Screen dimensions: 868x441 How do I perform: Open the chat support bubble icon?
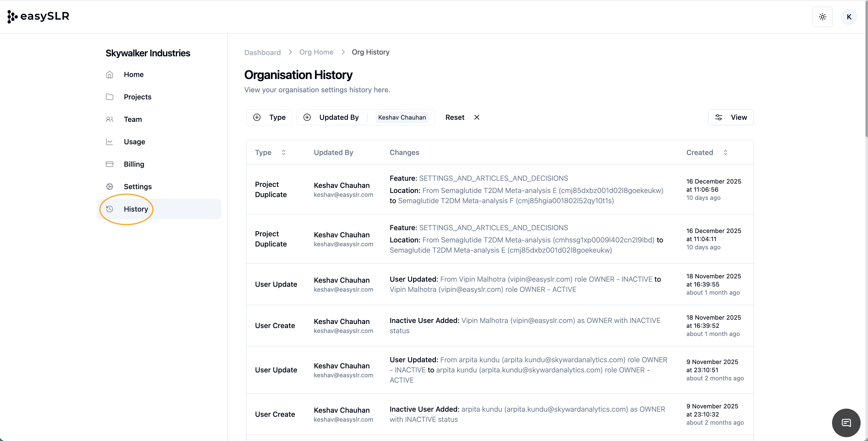(846, 422)
